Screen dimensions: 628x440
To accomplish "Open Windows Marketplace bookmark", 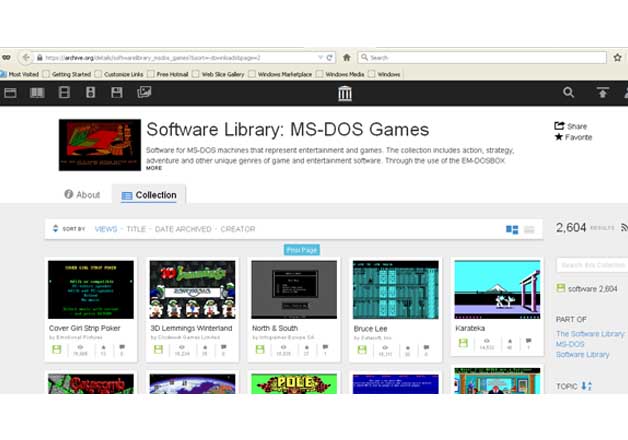I will 280,74.
